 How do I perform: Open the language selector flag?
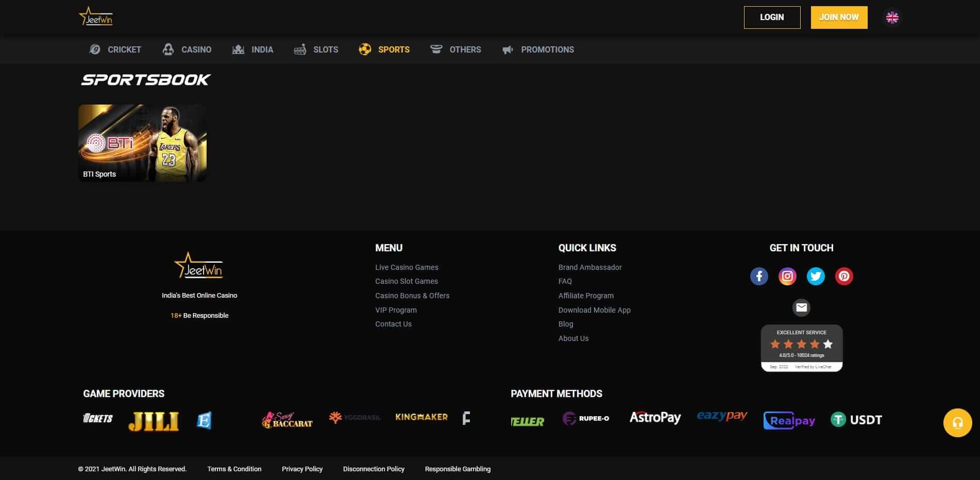[x=892, y=17]
